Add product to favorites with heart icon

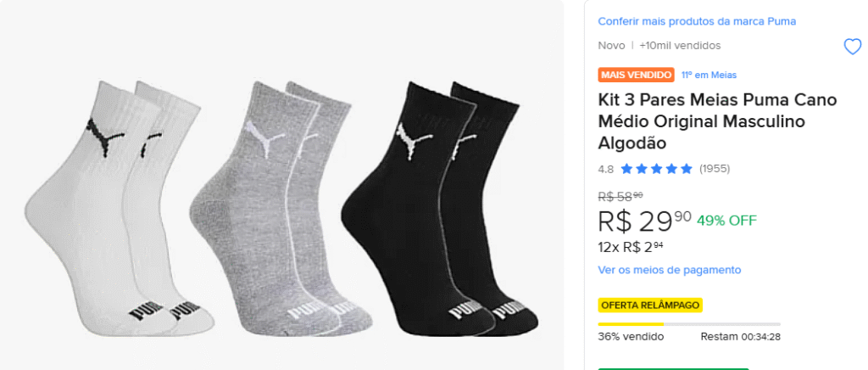click(x=852, y=47)
